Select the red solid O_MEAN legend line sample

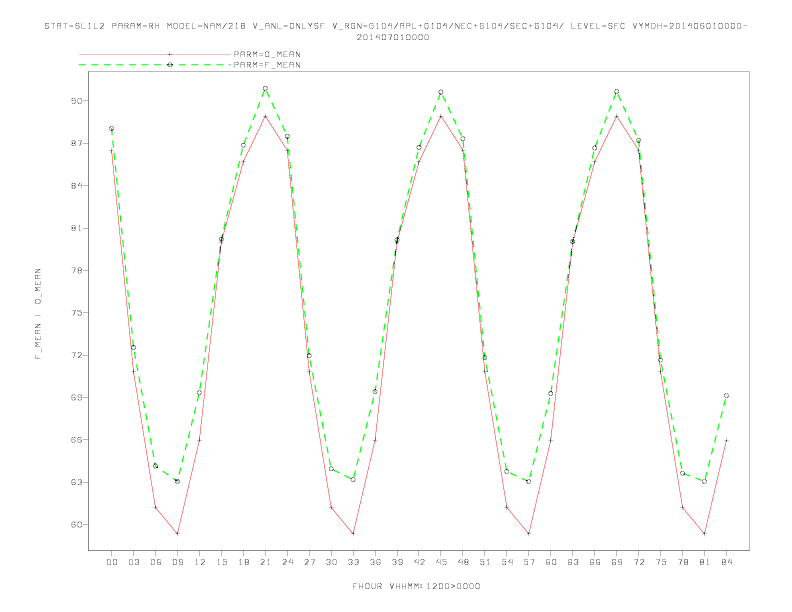coord(155,54)
